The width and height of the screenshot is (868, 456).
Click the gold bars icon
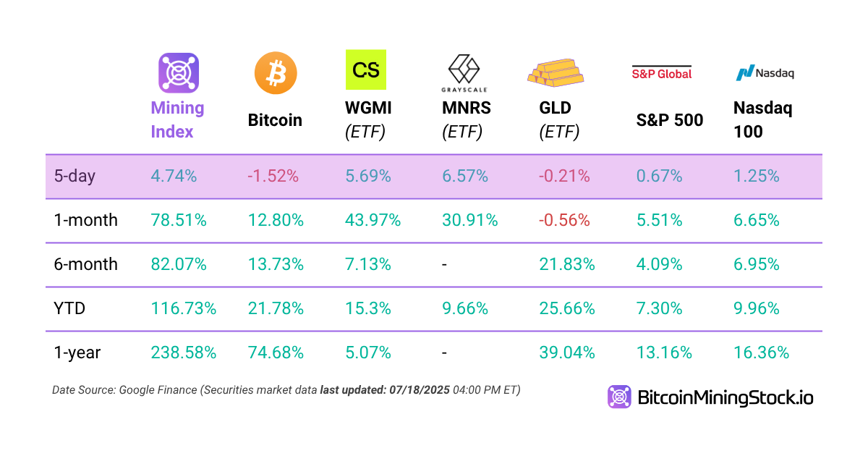tap(556, 71)
